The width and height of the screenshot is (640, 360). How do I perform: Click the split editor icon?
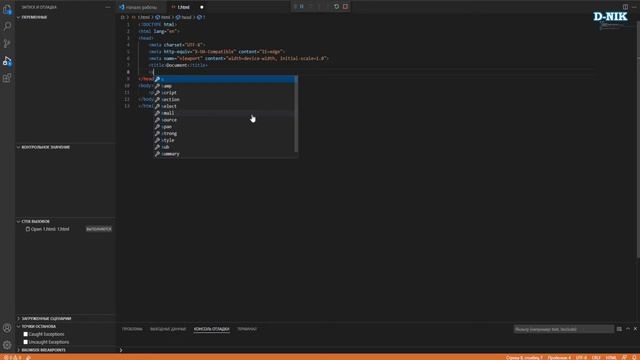coord(625,7)
